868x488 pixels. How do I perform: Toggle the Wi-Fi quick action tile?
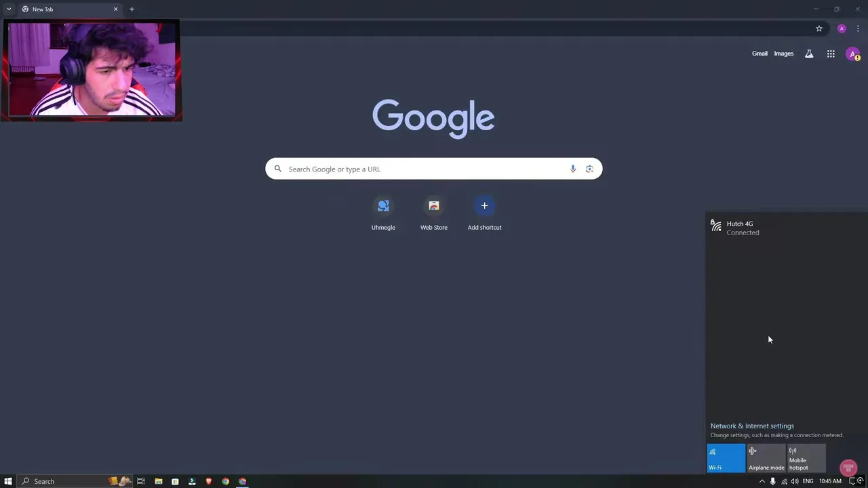(x=726, y=458)
